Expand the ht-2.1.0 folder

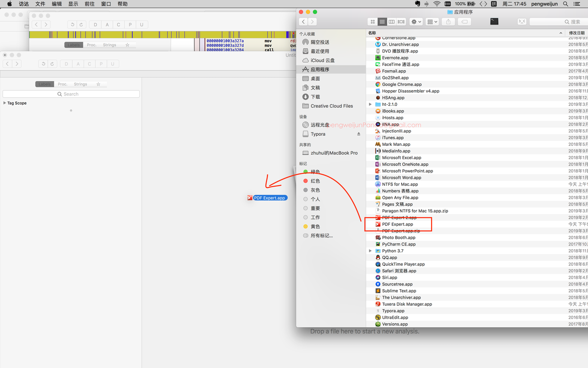click(x=370, y=104)
